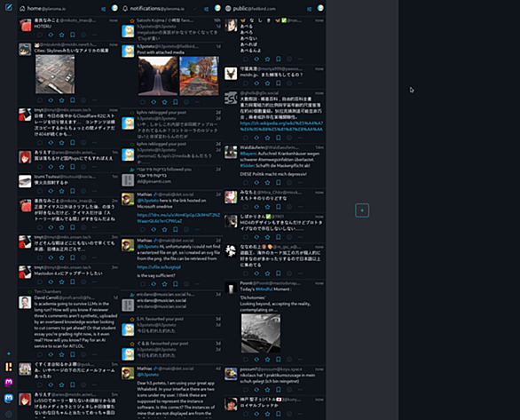Viewport: 520px width, 420px height.
Task: Favourite the 'Post with attached media' post
Action: tap(164, 102)
